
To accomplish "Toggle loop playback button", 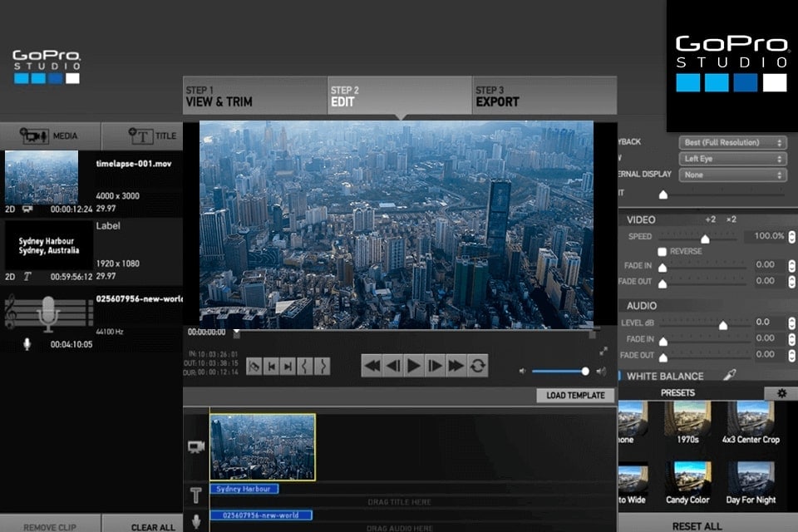I will [477, 366].
